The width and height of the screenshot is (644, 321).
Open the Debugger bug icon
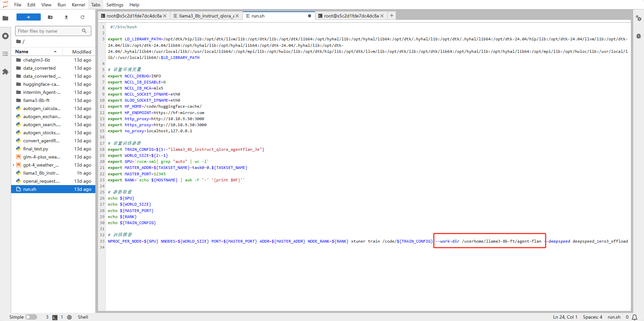pos(638,36)
